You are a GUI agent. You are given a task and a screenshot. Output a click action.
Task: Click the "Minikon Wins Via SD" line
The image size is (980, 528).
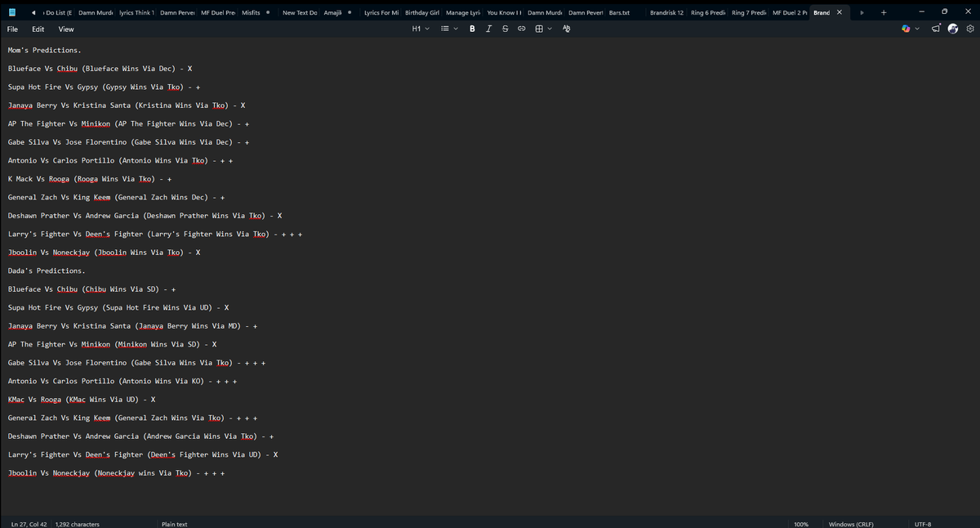click(x=112, y=344)
